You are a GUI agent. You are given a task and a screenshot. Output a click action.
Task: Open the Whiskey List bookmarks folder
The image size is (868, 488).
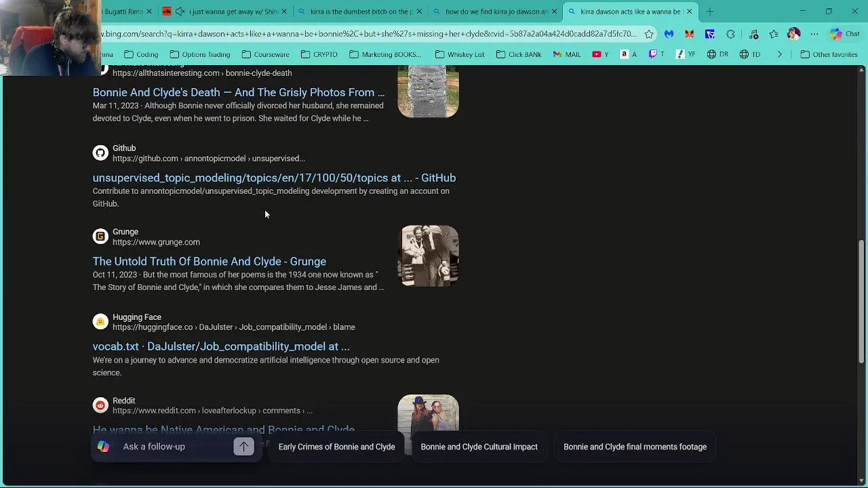pos(460,54)
